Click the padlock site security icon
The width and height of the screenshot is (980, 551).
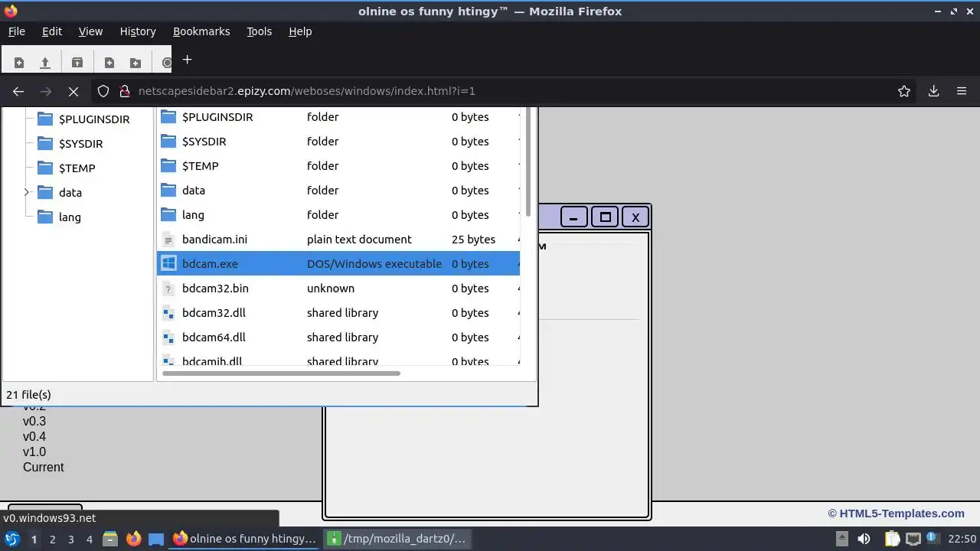point(125,91)
